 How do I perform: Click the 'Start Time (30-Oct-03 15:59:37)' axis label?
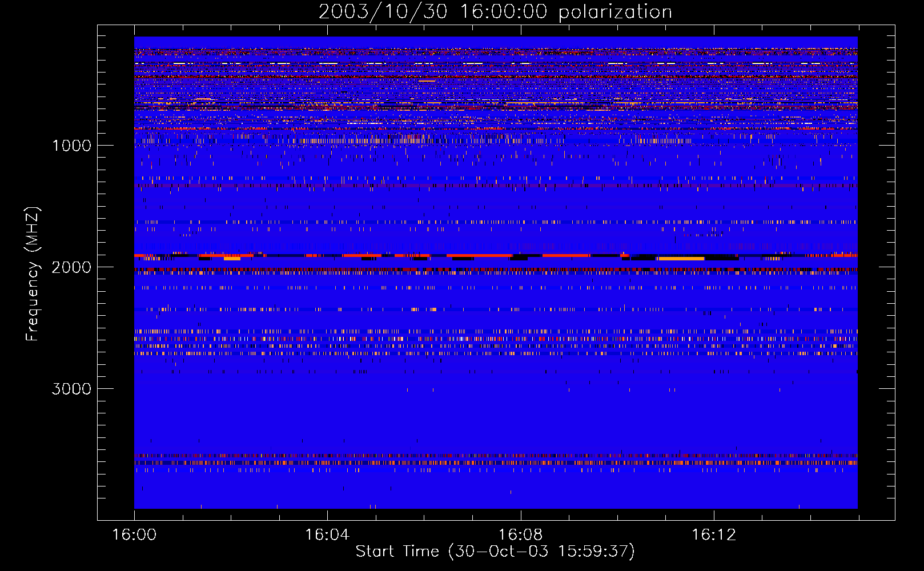pyautogui.click(x=495, y=552)
